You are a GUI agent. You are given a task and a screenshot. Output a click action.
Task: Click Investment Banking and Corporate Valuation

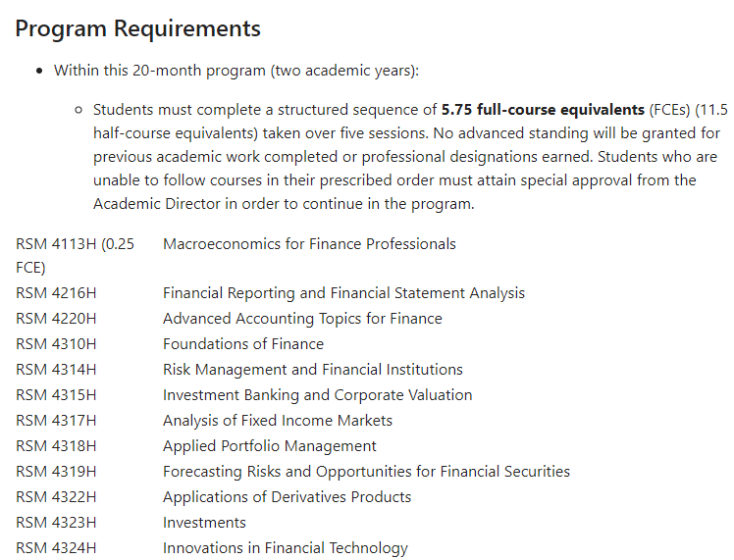coord(317,395)
